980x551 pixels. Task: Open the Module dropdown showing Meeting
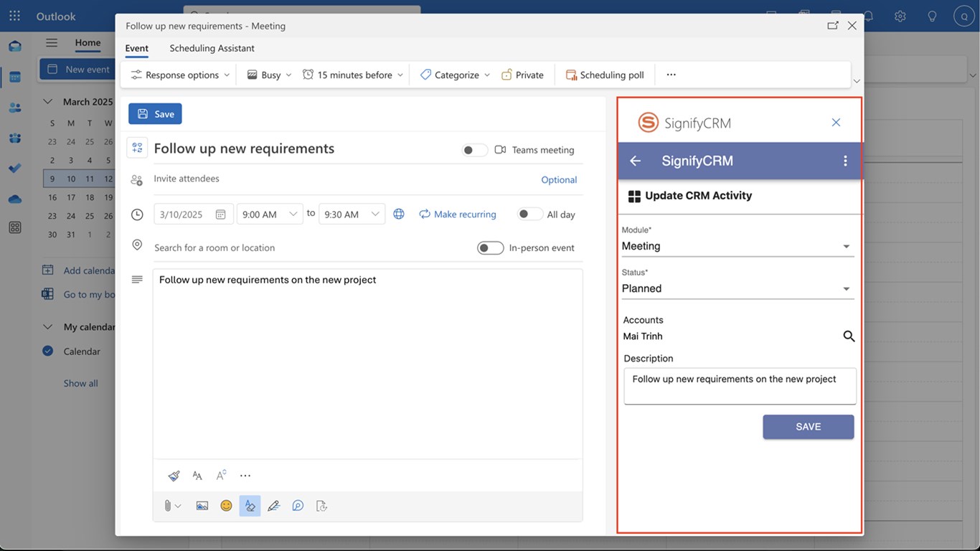coord(738,246)
